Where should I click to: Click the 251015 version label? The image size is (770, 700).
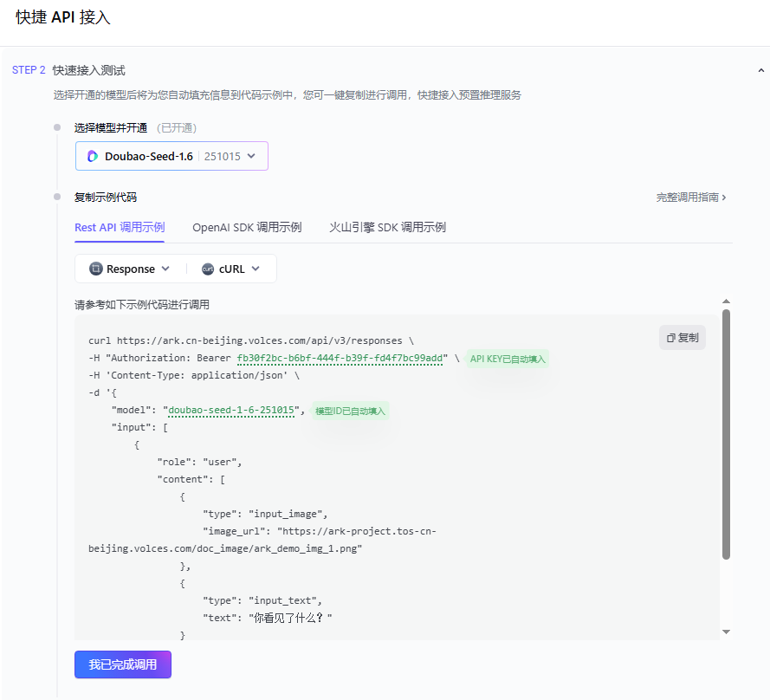(x=222, y=156)
